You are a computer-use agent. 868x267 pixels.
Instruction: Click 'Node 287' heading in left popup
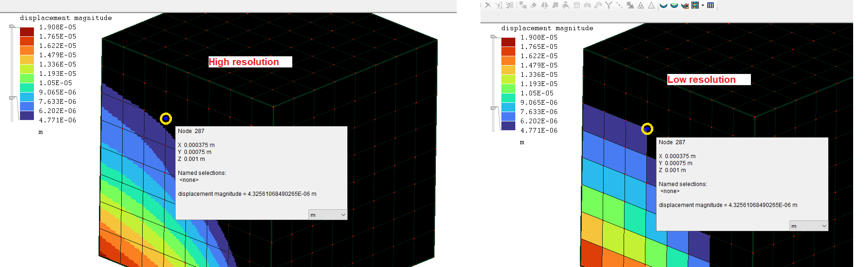pyautogui.click(x=191, y=131)
